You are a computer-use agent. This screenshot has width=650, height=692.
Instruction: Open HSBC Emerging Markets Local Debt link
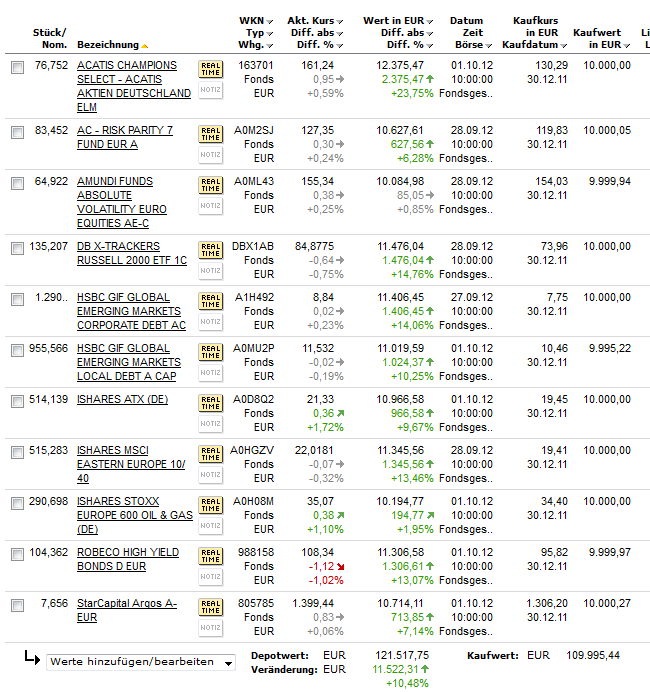(x=129, y=362)
